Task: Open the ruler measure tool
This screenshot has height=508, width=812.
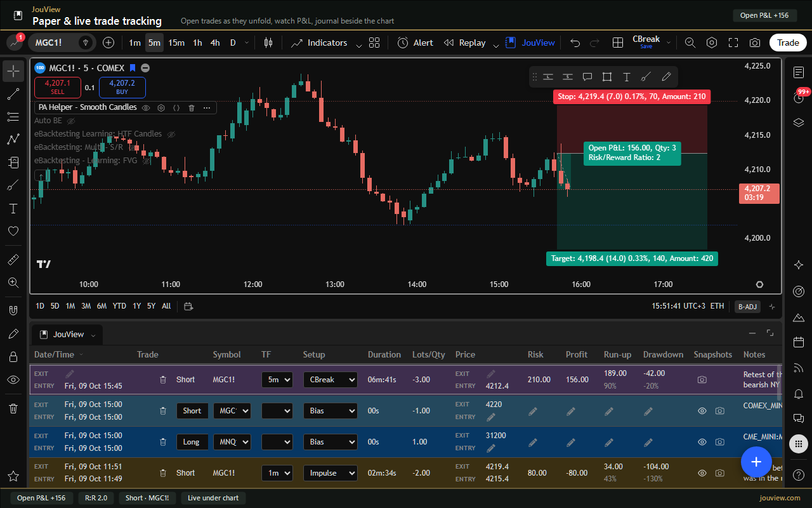Action: click(13, 260)
